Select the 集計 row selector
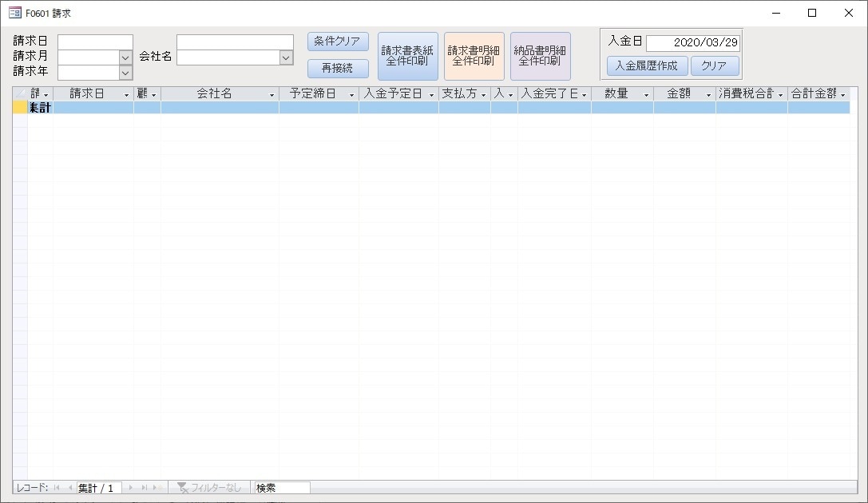This screenshot has width=868, height=503. [x=20, y=107]
